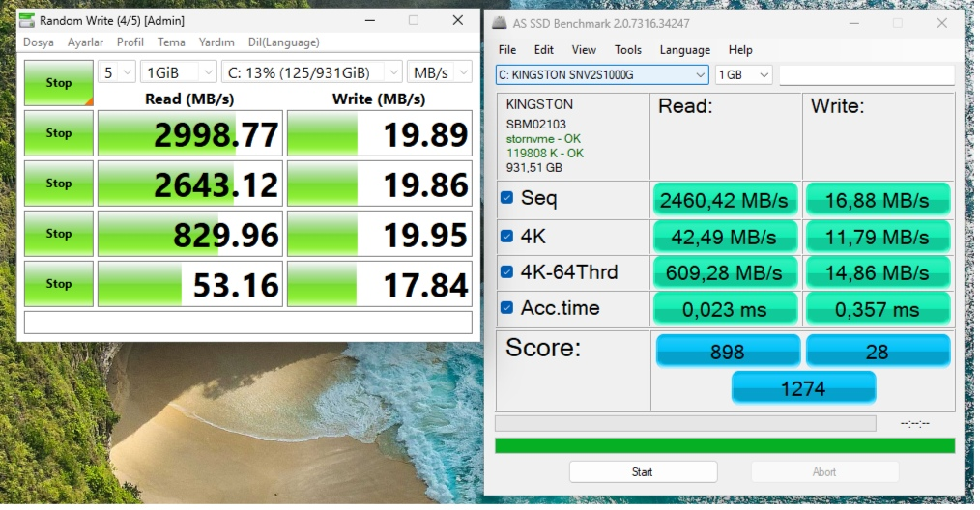Open the Tools menu in AS SSD Benchmark
This screenshot has width=980, height=510.
pos(627,50)
